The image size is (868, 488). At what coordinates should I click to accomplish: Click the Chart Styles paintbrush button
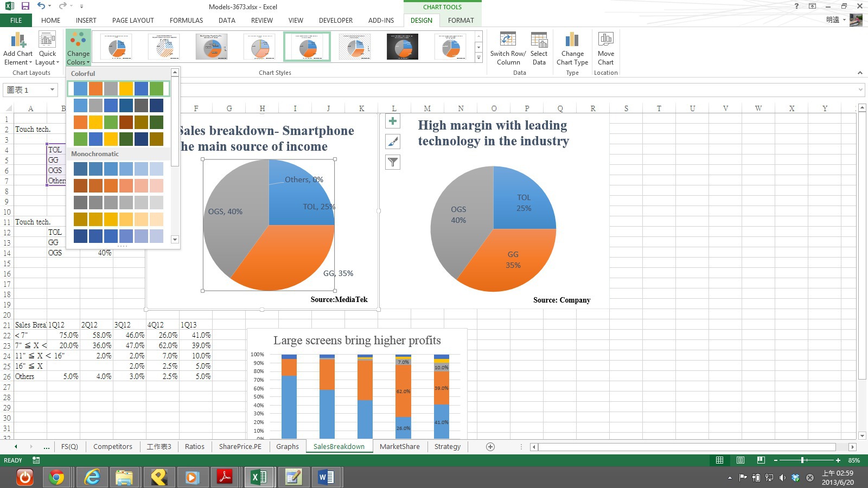coord(393,142)
